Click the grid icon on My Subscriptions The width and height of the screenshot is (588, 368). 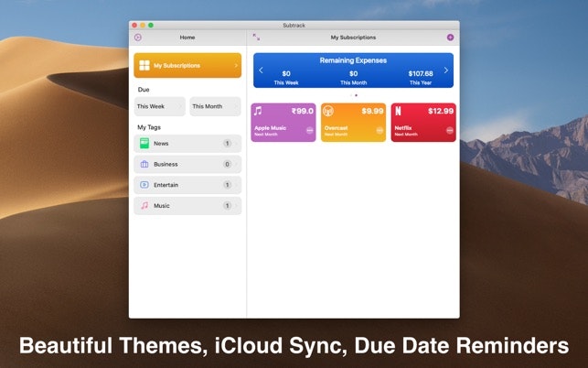point(144,65)
